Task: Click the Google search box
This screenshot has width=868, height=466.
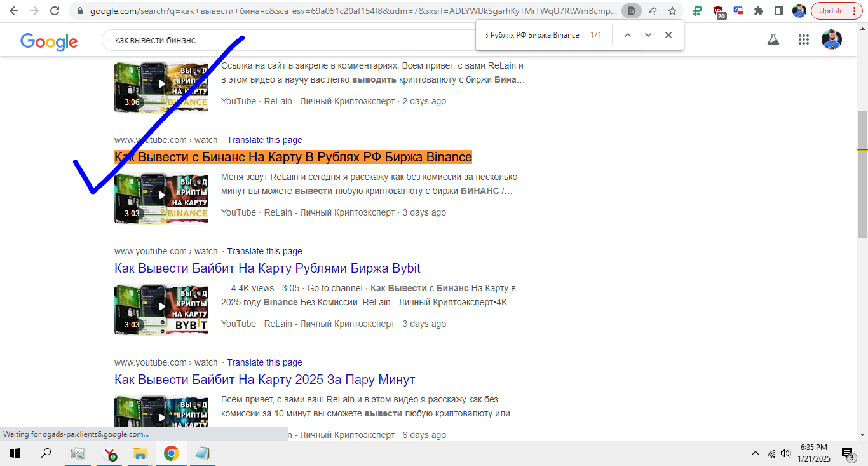Action: pos(289,40)
